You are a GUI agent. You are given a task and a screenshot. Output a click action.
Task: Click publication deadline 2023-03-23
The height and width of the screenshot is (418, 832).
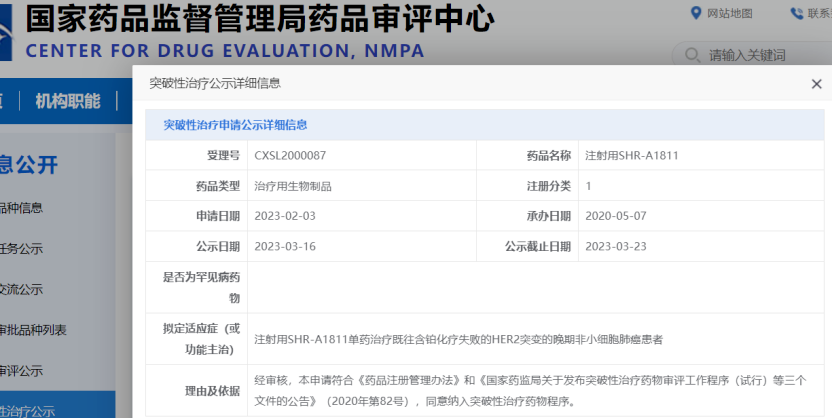(616, 247)
